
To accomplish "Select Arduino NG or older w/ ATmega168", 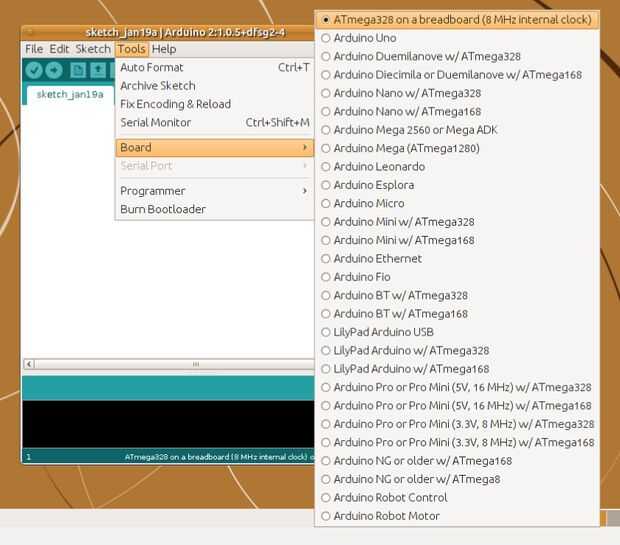I will (457, 461).
